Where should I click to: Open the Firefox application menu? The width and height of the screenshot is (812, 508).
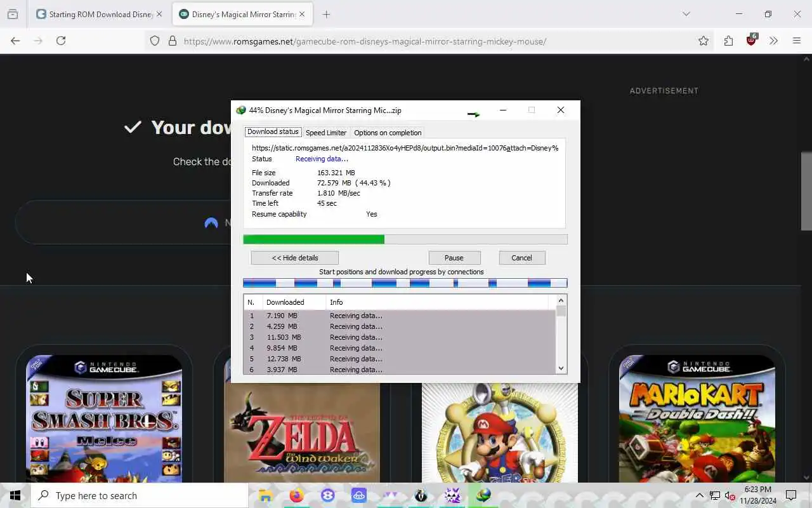pyautogui.click(x=797, y=41)
